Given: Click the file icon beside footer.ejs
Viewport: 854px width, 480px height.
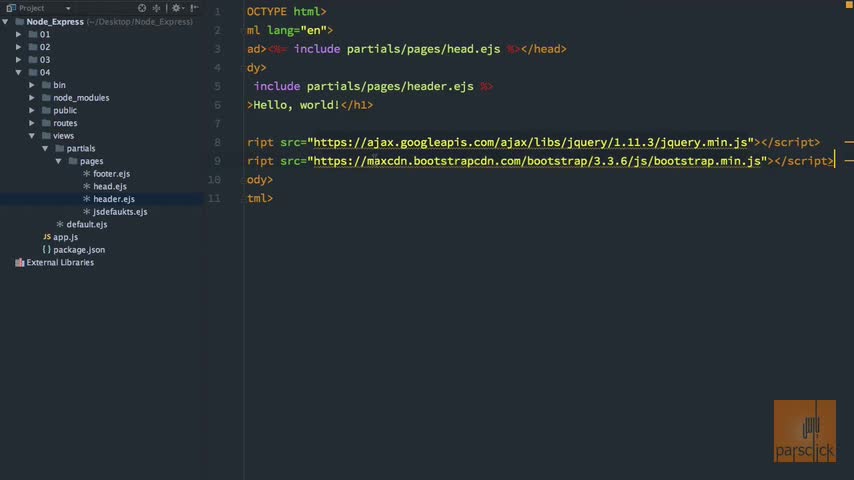Looking at the screenshot, I should [86, 174].
